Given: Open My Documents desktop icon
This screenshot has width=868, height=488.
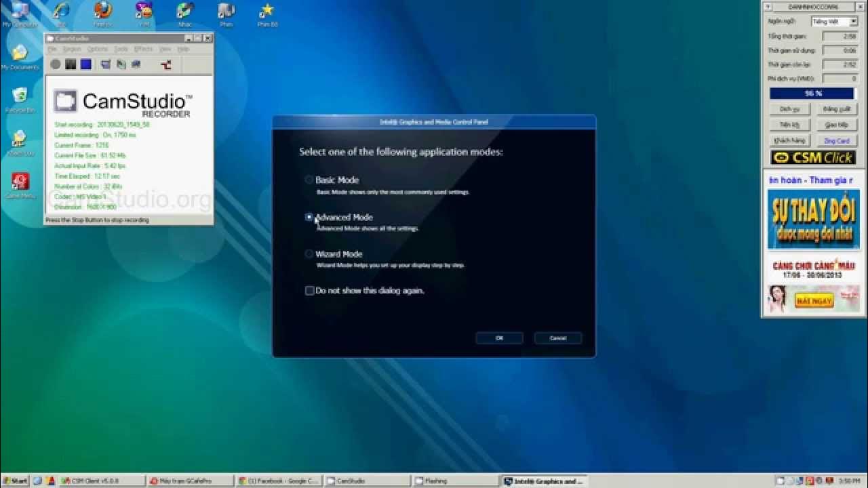Looking at the screenshot, I should pos(20,58).
